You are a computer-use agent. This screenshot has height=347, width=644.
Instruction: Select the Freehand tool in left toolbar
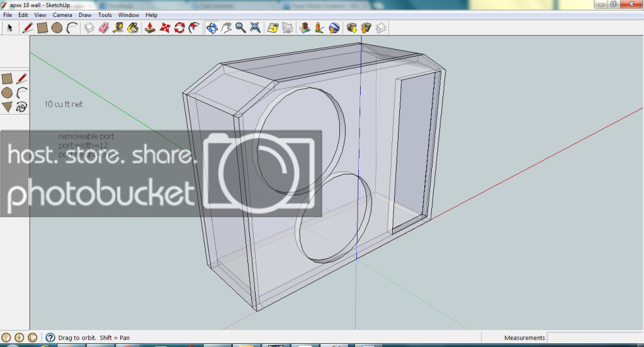click(22, 107)
